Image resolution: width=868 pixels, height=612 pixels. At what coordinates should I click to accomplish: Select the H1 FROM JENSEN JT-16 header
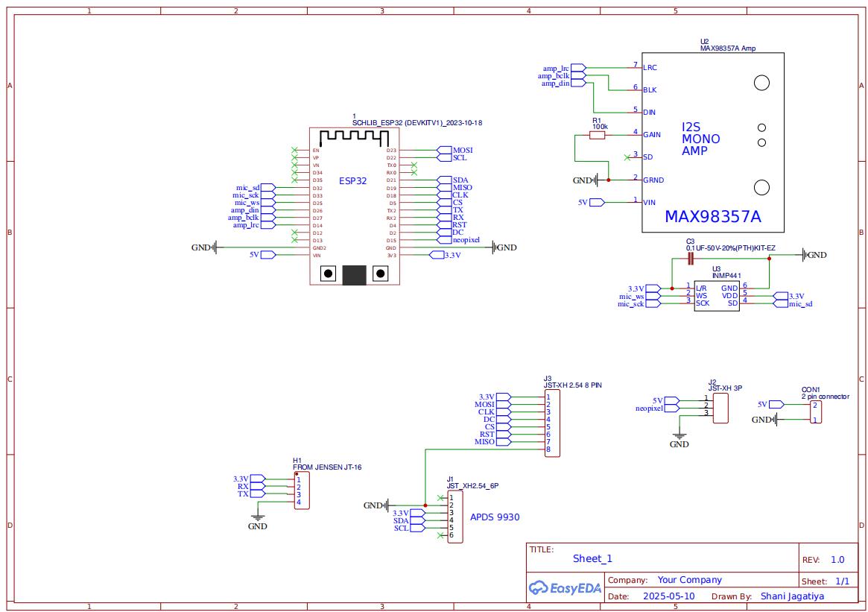302,490
